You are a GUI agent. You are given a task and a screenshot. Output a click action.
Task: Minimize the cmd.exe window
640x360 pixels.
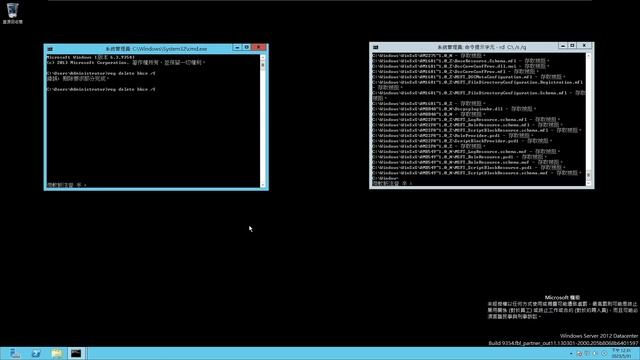point(237,48)
